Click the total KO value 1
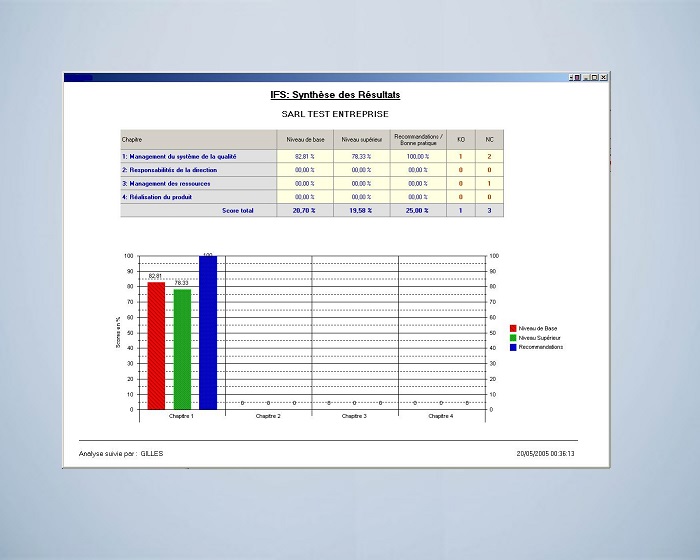Screen dimensions: 700x560 pyautogui.click(x=461, y=210)
